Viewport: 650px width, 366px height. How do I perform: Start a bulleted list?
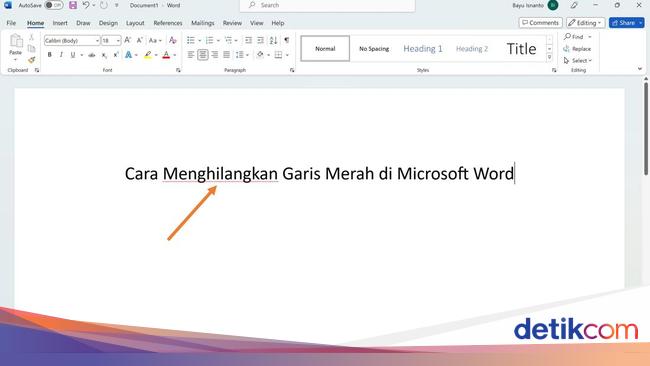pos(191,40)
